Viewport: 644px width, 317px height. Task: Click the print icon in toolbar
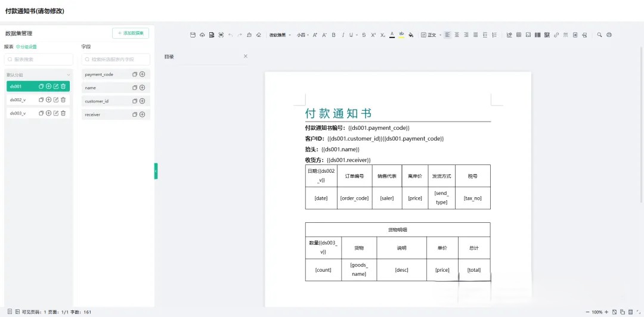(609, 35)
